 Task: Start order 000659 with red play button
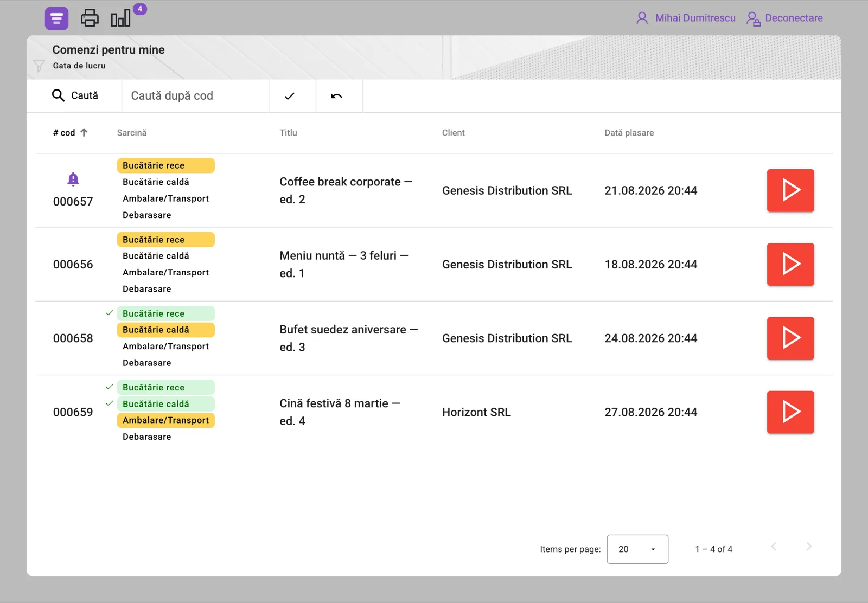790,412
